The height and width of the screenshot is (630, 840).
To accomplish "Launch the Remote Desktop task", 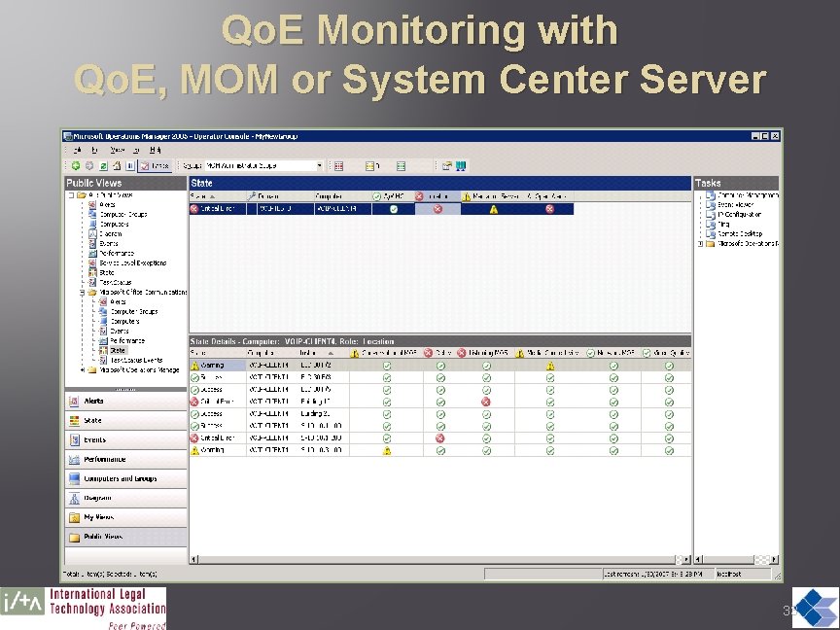I will tap(741, 232).
